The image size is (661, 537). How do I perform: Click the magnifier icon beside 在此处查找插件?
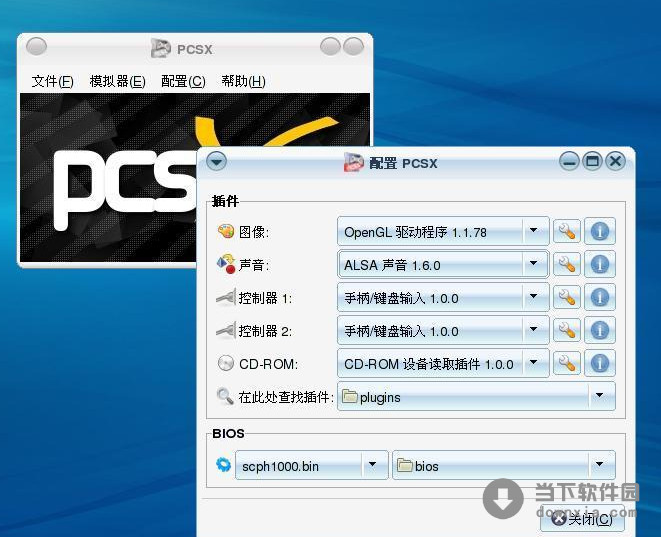point(225,396)
